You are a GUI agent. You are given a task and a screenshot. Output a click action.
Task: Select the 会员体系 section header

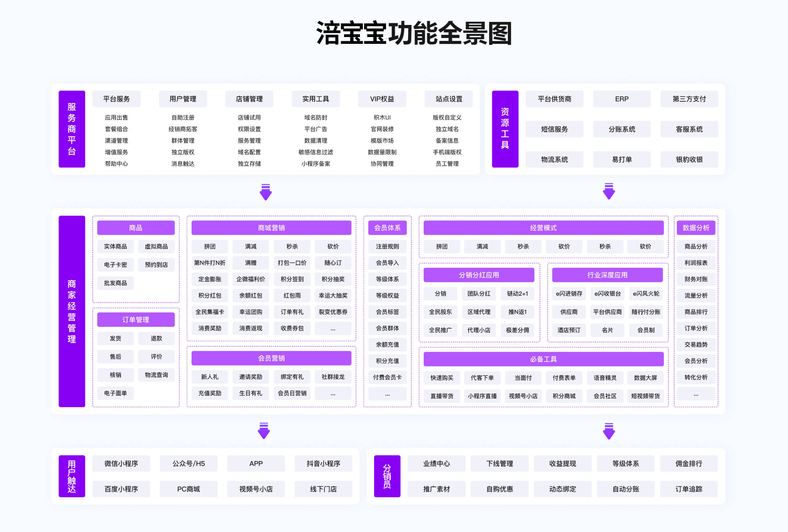pos(387,228)
